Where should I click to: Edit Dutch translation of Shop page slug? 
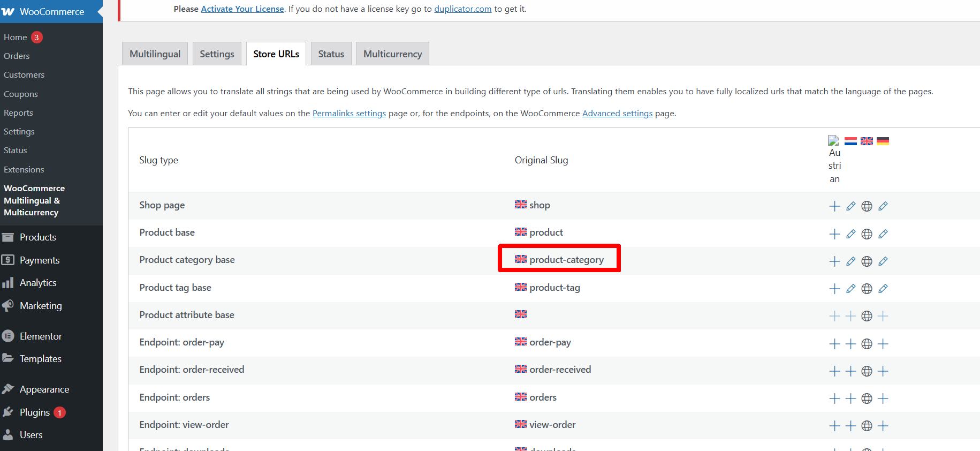click(x=850, y=206)
